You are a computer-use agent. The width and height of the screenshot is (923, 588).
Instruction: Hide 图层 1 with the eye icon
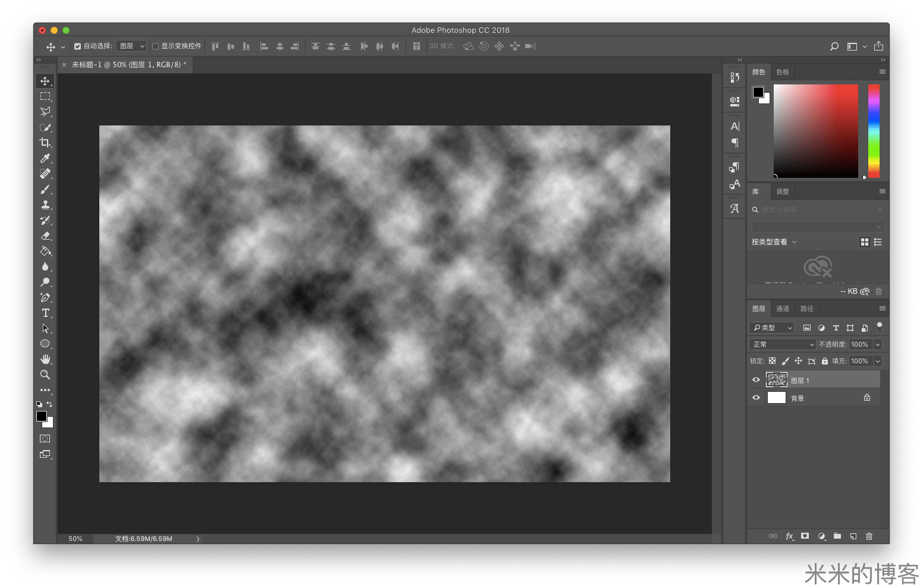coord(756,380)
